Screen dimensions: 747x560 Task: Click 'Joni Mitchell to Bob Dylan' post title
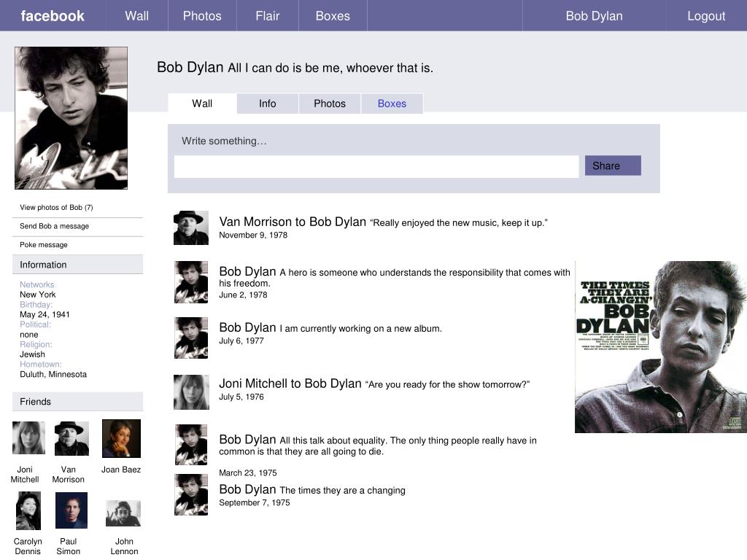(290, 384)
